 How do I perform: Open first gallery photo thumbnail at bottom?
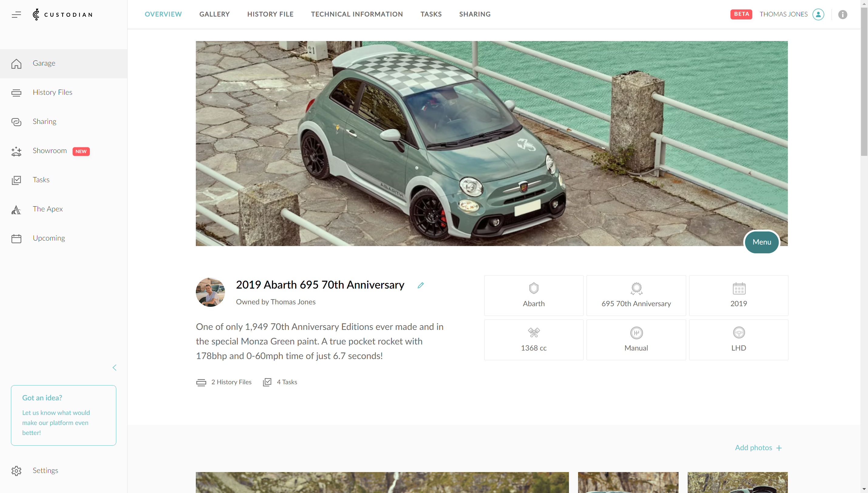382,482
